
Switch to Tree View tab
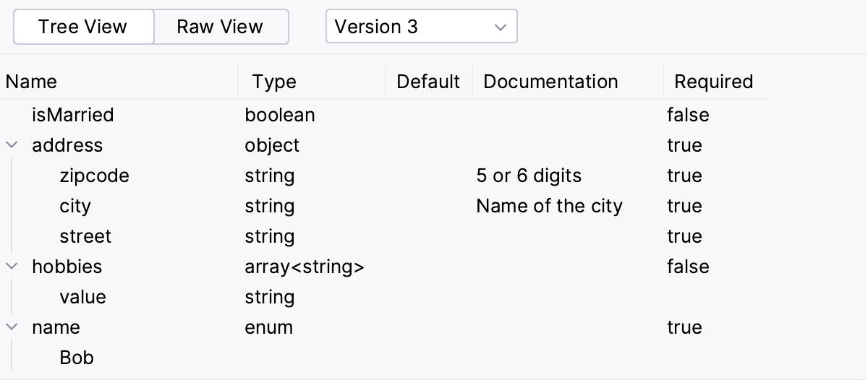pyautogui.click(x=83, y=27)
